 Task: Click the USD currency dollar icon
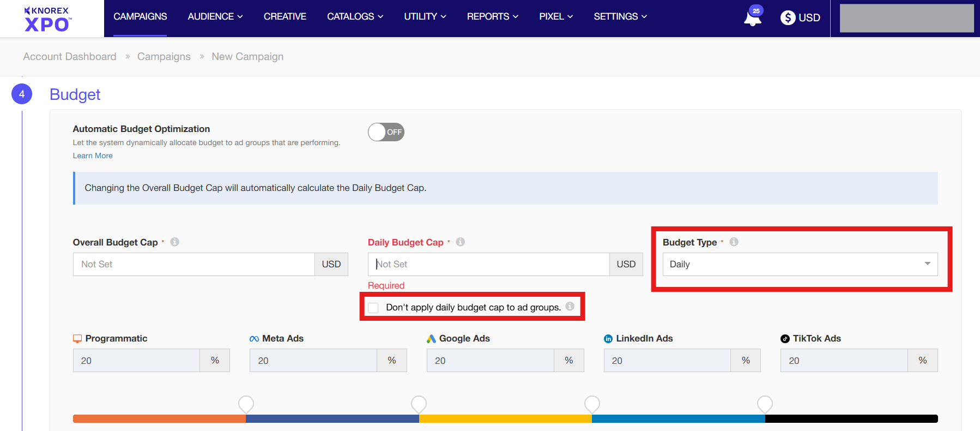click(x=788, y=18)
